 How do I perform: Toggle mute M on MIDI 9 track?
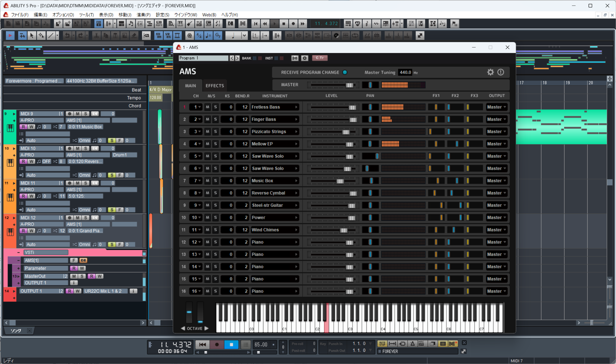[x=78, y=114]
